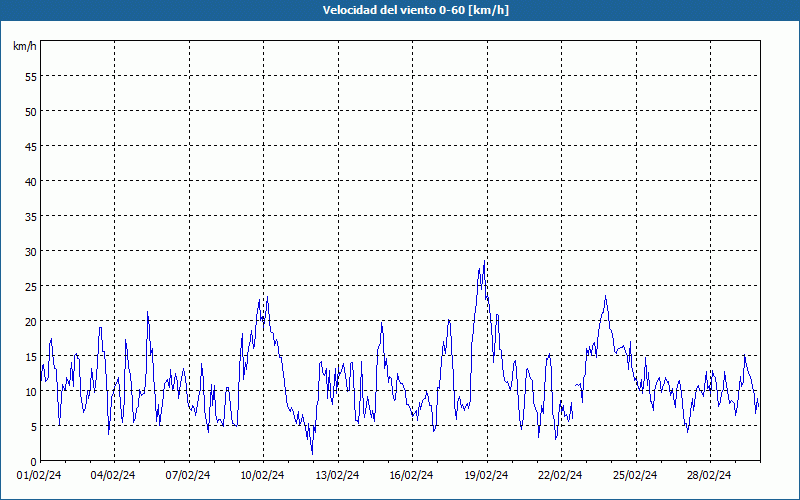
Task: Click the date label 16/02/24
Action: point(411,476)
